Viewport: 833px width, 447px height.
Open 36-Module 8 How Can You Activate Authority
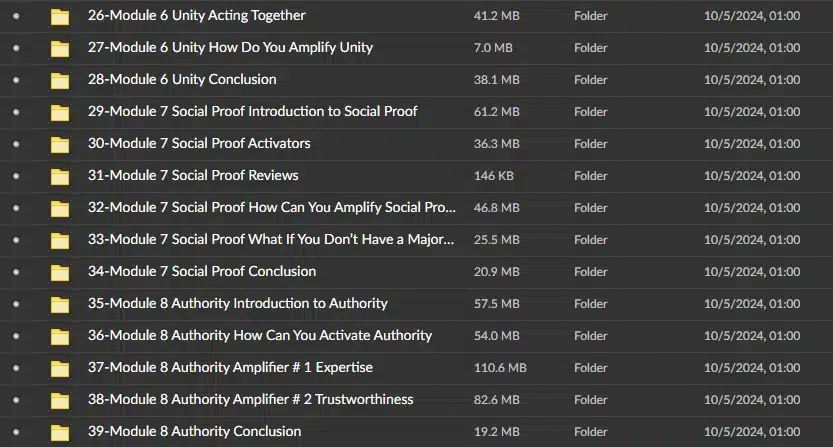260,335
